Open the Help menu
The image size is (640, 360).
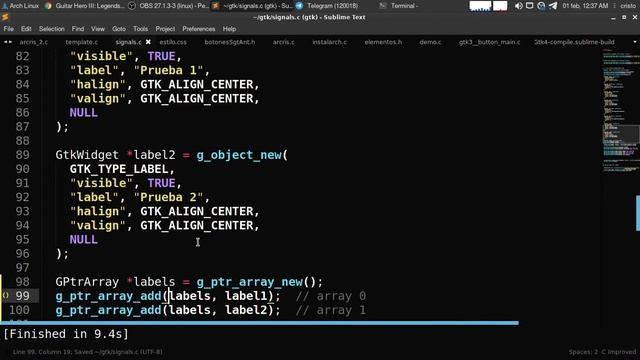[229, 29]
